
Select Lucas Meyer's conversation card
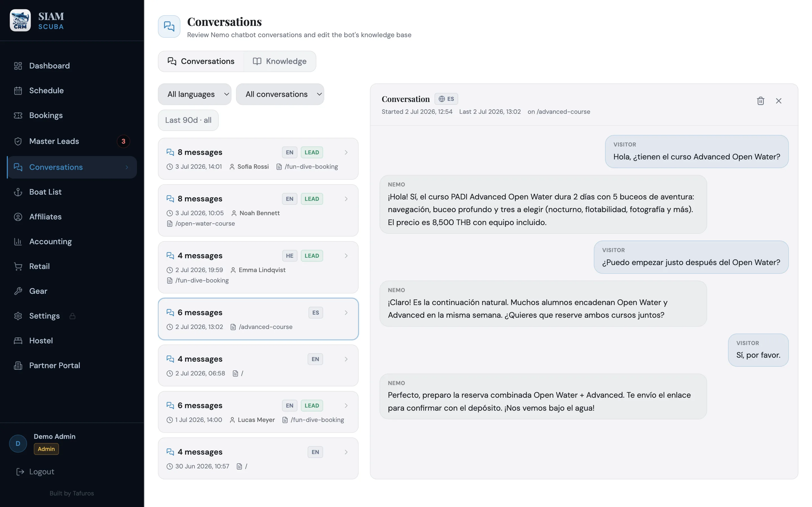coord(258,412)
